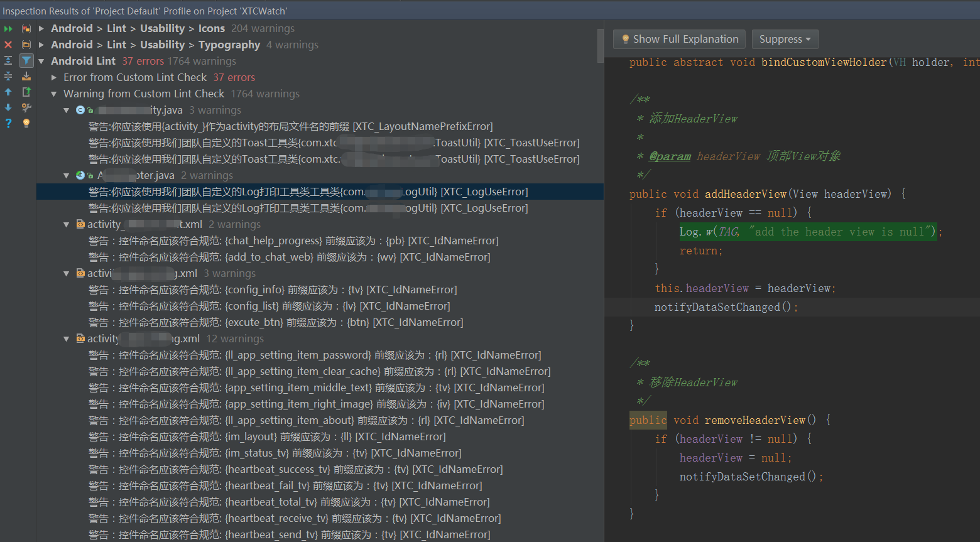Select highlighted XTC_LogUseError warning row

tap(320, 192)
